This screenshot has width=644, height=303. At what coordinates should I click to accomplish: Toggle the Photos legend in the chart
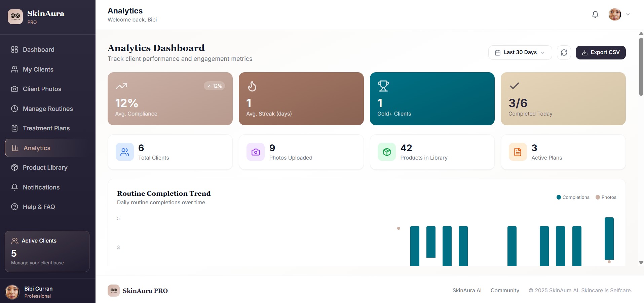[x=606, y=197]
